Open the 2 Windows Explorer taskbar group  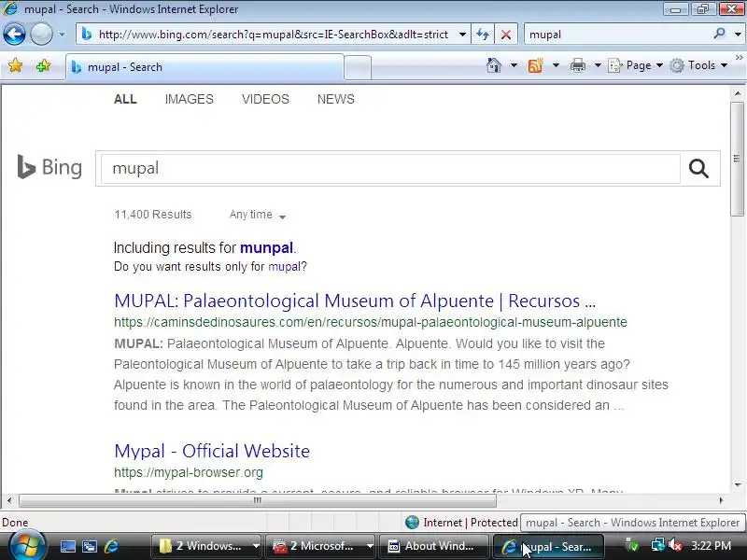(206, 546)
